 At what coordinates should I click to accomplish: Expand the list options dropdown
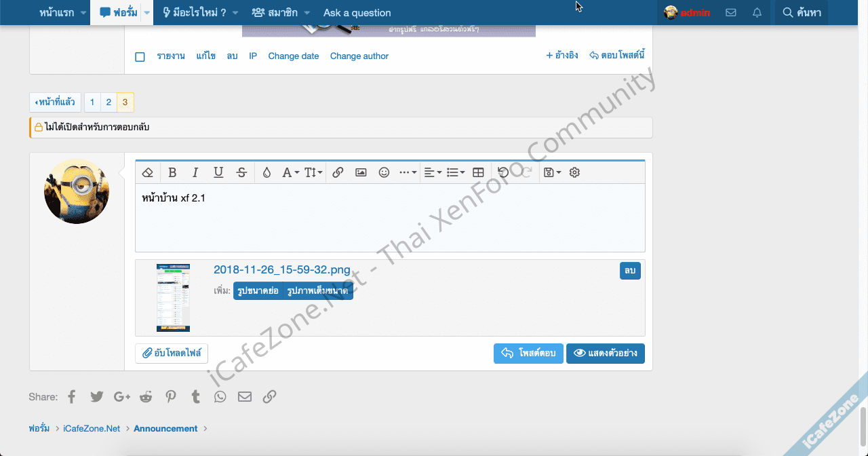[456, 172]
